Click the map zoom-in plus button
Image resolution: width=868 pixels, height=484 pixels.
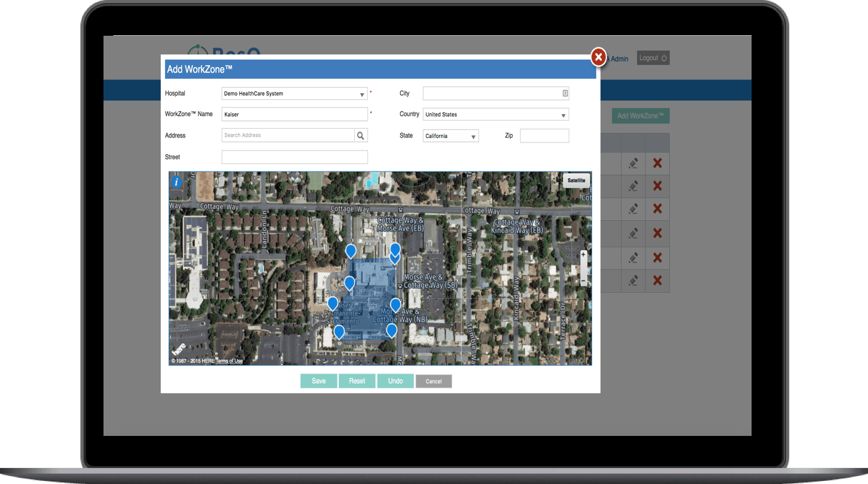click(583, 254)
